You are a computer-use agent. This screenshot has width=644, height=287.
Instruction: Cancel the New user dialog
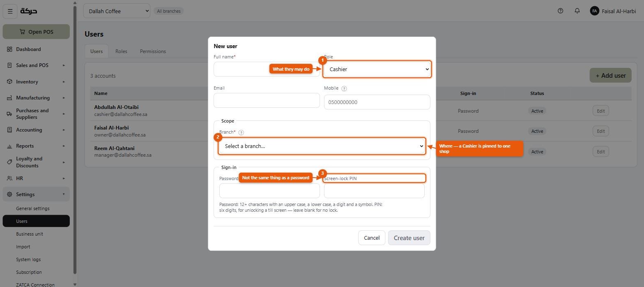click(372, 238)
